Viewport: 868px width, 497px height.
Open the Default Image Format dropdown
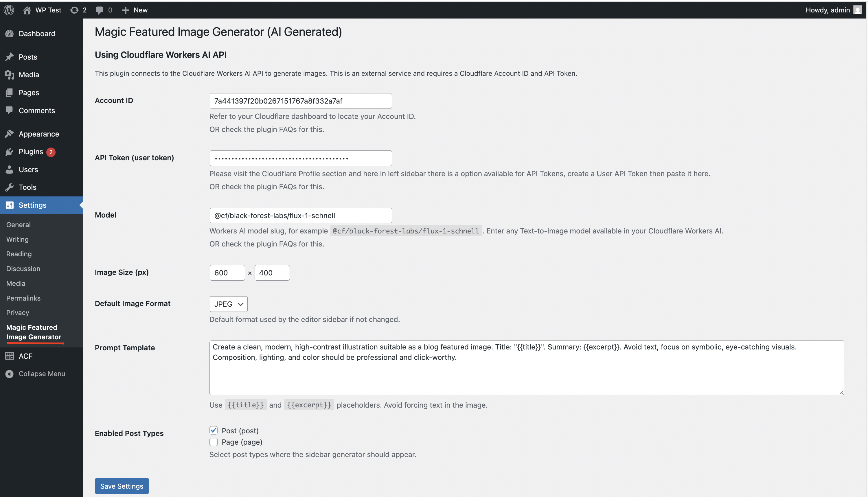(228, 304)
